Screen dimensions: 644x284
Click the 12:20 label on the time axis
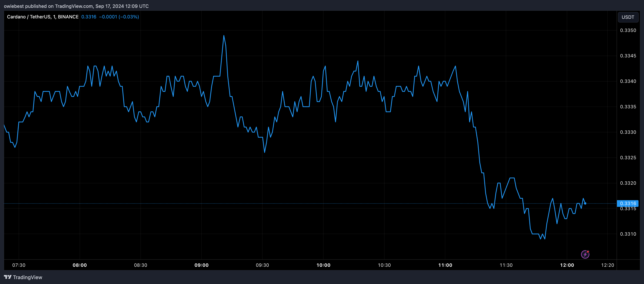pos(608,265)
